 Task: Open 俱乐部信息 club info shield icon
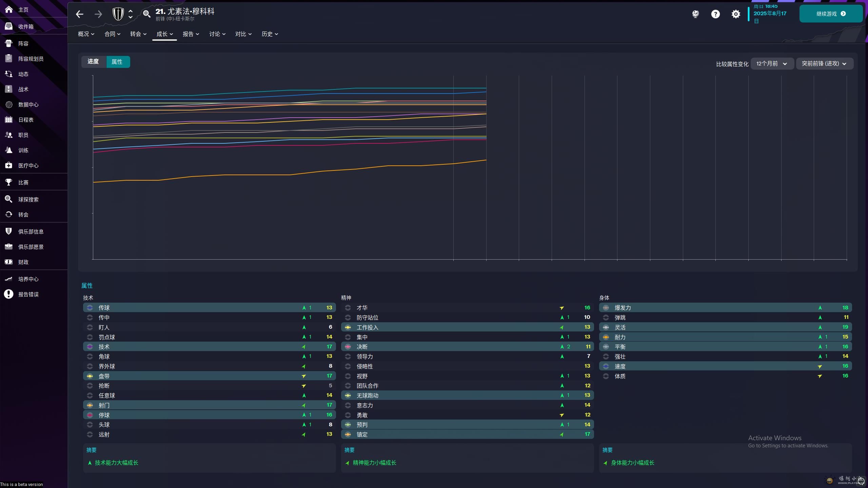tap(9, 231)
